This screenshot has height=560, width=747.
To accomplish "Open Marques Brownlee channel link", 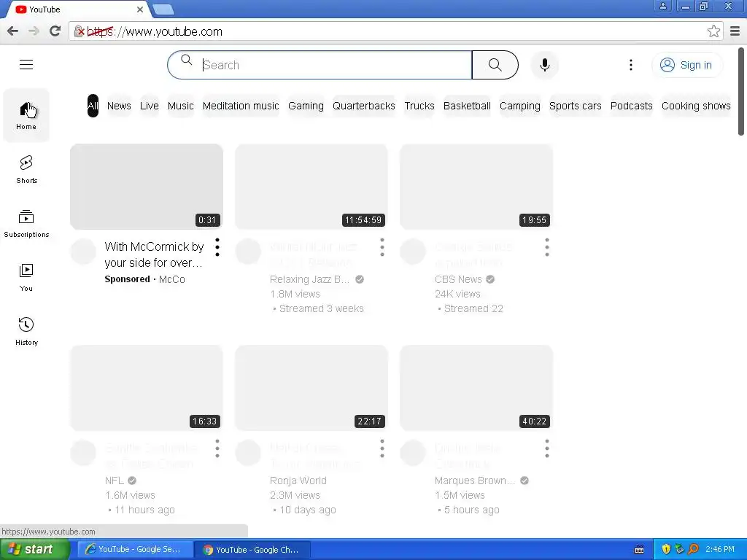I will point(475,481).
